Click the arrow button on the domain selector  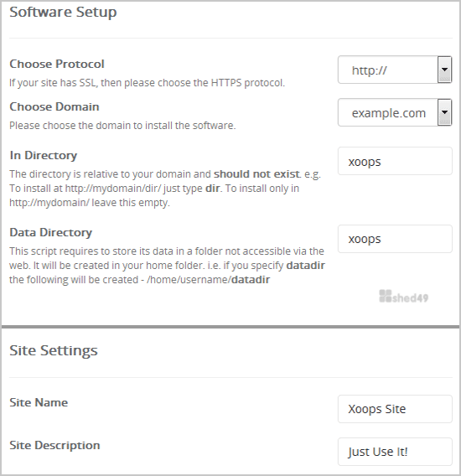pyautogui.click(x=444, y=112)
